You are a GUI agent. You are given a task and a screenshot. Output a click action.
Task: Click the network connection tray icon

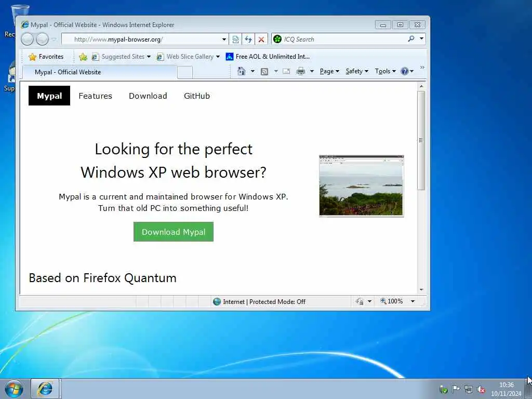469,389
